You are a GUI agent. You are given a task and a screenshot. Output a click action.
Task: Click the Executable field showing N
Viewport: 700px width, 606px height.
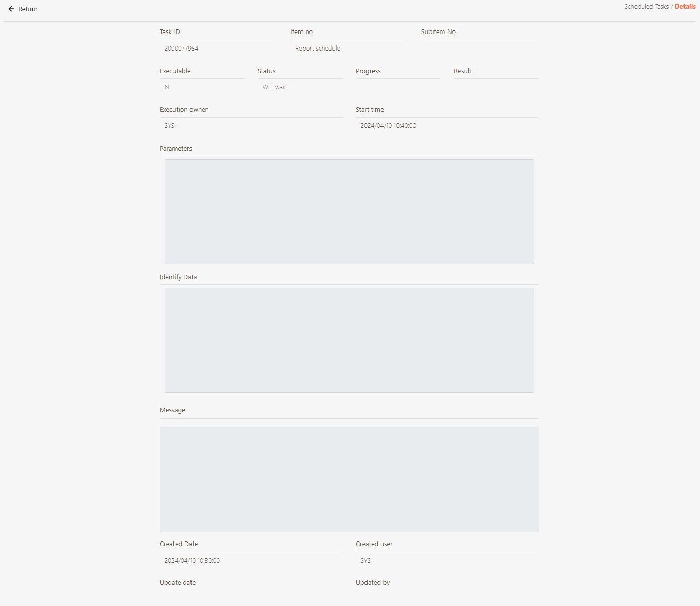[202, 87]
